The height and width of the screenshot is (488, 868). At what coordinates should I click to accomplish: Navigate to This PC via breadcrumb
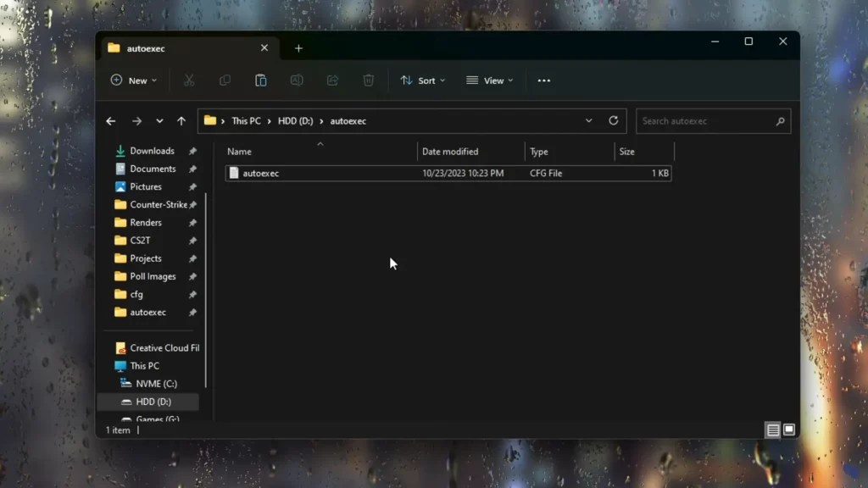[x=245, y=120]
